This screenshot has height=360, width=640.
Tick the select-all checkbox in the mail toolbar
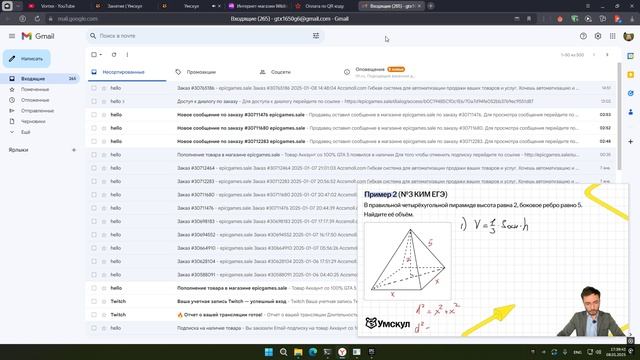pyautogui.click(x=94, y=54)
